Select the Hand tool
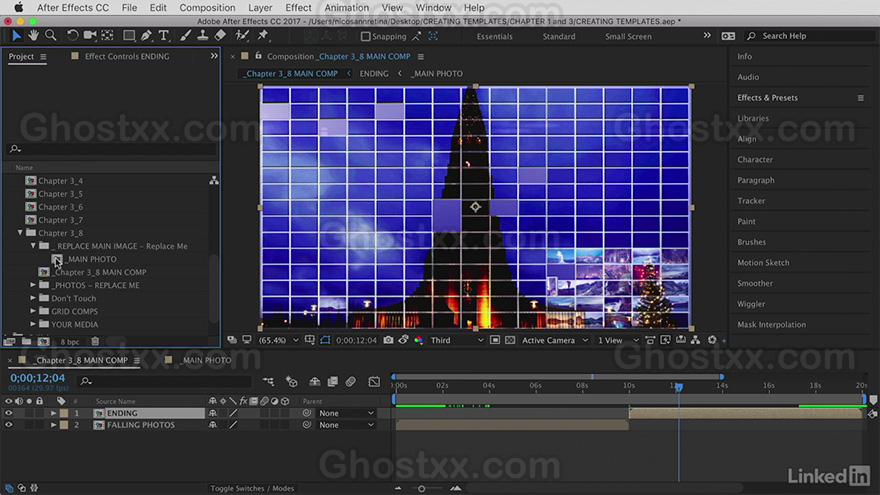The width and height of the screenshot is (880, 495). tap(33, 35)
